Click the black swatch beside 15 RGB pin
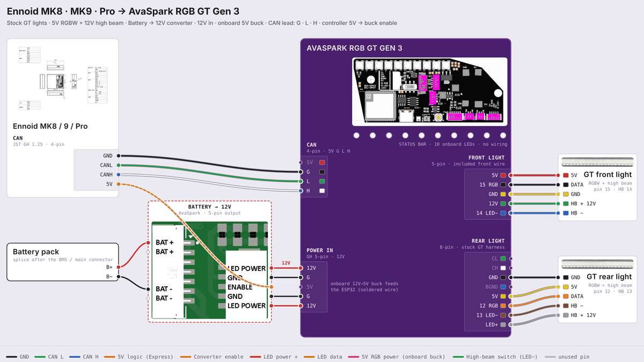The height and width of the screenshot is (362, 644). point(503,184)
